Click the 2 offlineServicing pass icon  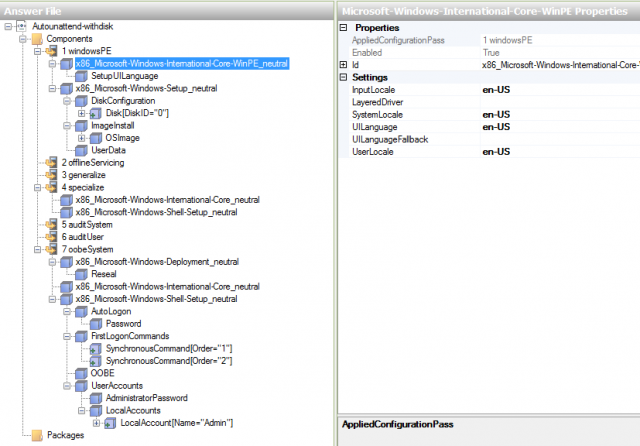point(51,162)
